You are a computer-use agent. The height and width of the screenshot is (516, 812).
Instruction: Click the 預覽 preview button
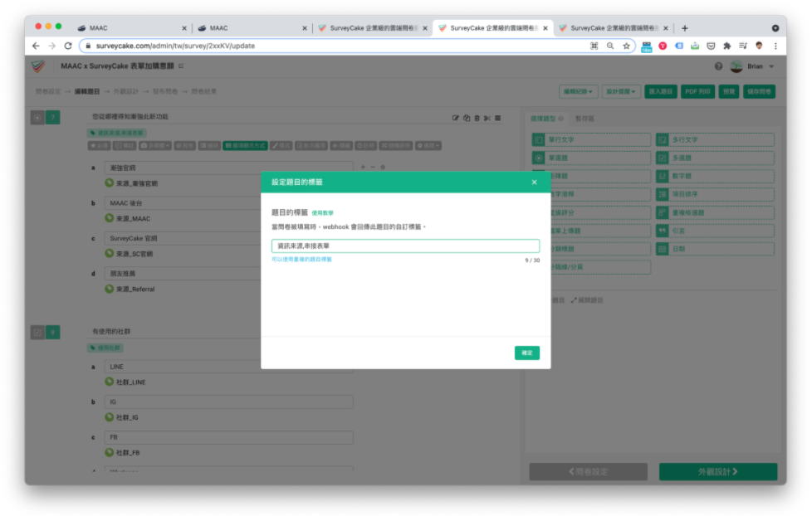click(x=729, y=91)
